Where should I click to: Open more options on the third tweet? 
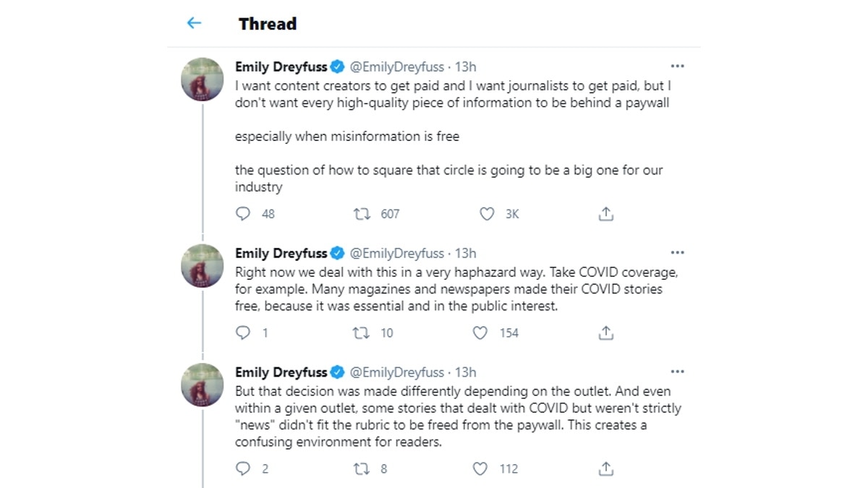[x=677, y=372]
